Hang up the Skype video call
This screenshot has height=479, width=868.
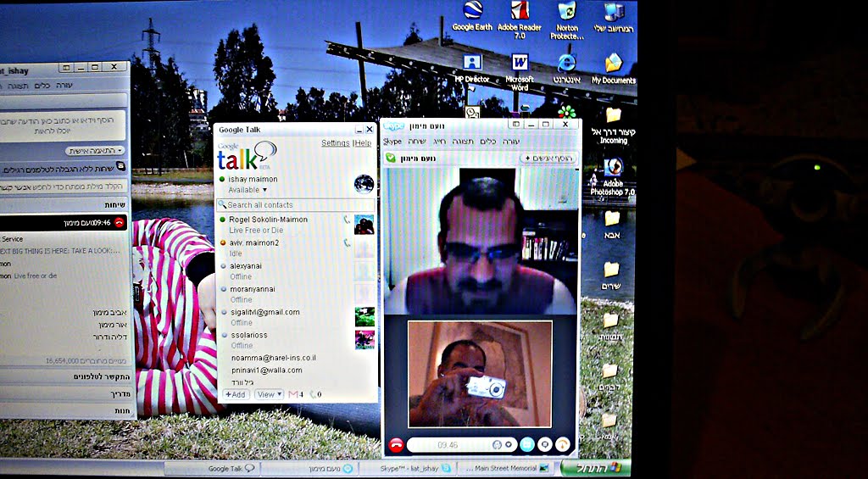point(396,445)
